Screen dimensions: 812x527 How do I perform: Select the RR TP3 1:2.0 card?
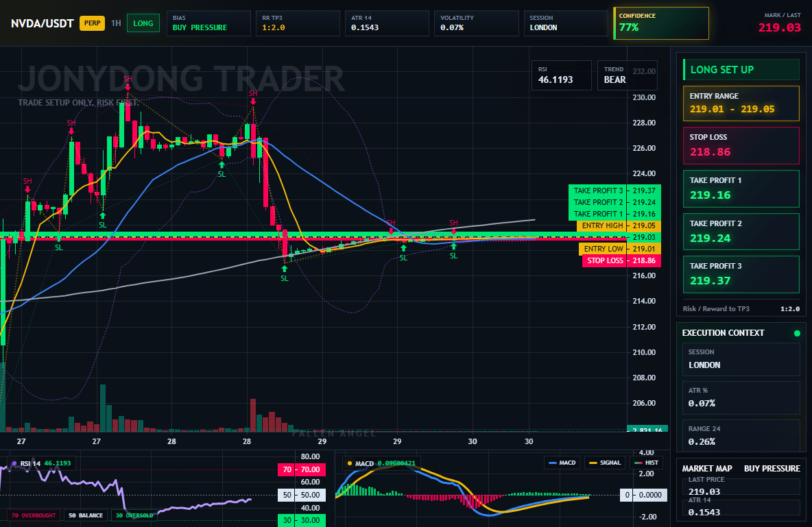coord(298,23)
